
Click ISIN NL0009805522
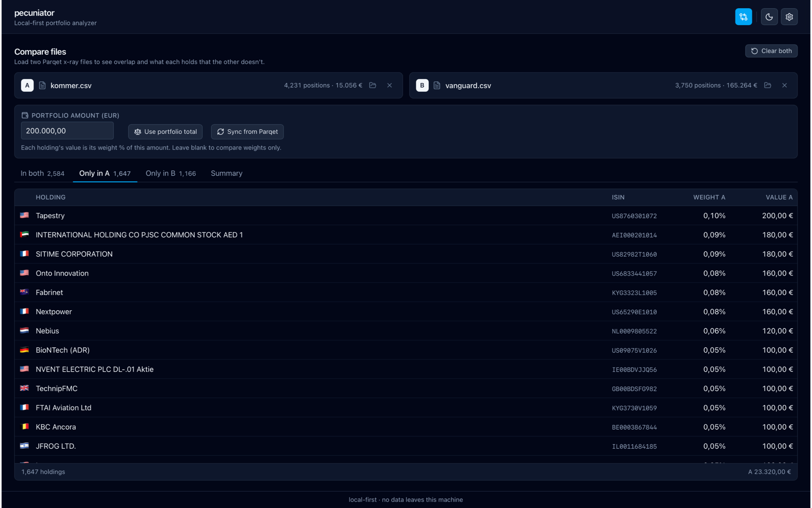click(634, 331)
